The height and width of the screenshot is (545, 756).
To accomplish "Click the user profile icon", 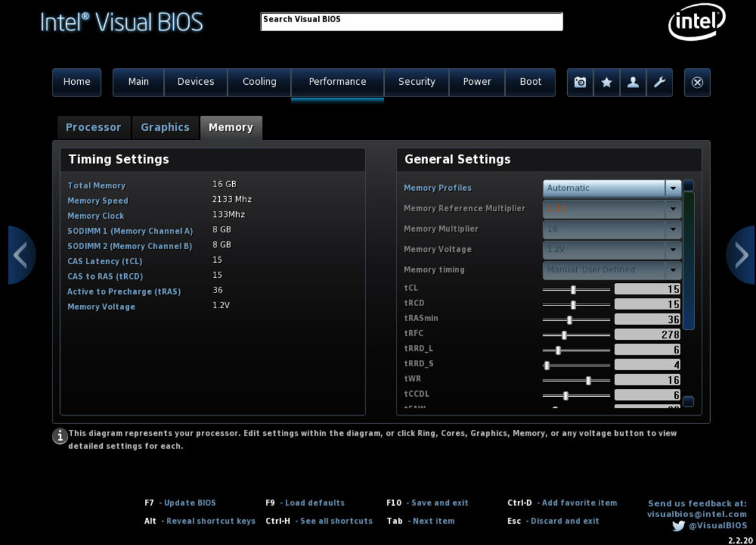I will [633, 82].
